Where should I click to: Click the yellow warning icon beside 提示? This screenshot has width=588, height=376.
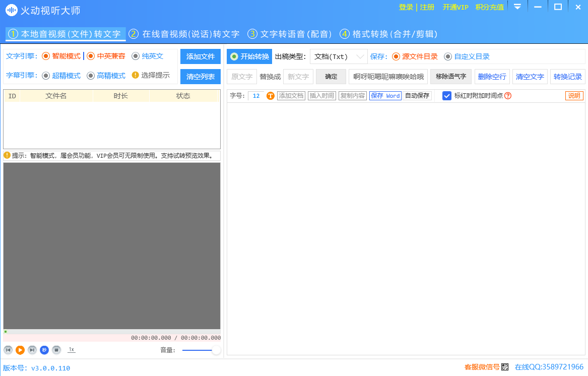(x=7, y=155)
